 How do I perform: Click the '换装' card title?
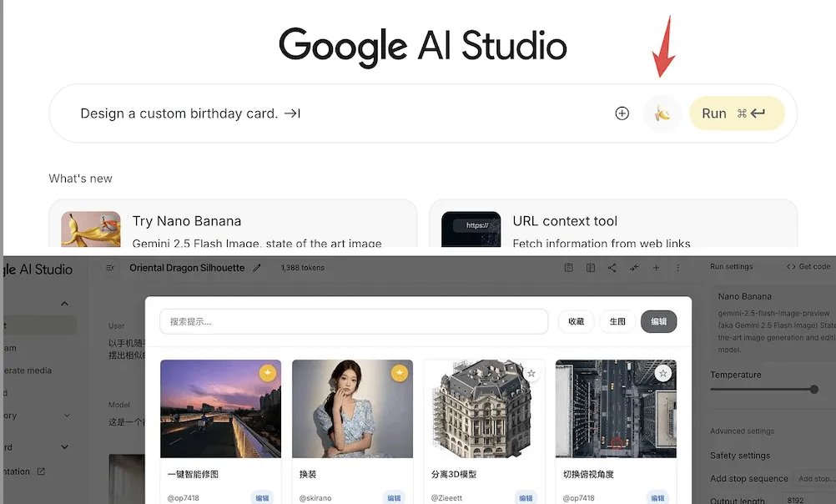308,474
